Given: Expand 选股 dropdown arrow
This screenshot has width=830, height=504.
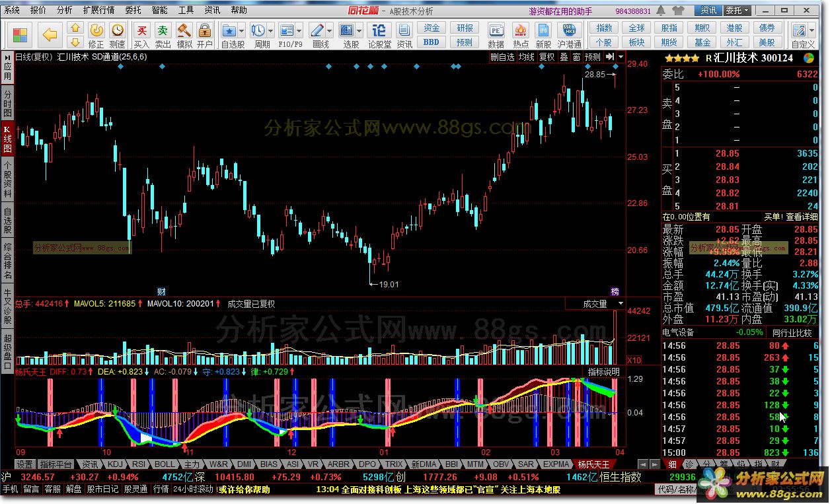Looking at the screenshot, I should click(360, 31).
